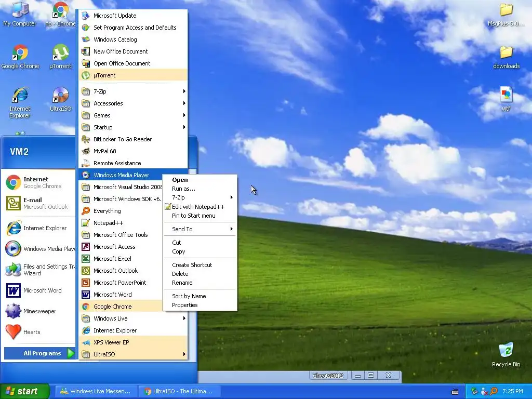Open downloads folder on desktop
This screenshot has height=399, width=532.
coord(506,57)
